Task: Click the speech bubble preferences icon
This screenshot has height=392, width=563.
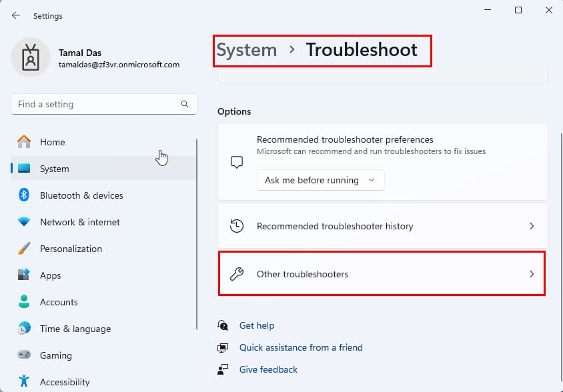Action: point(237,162)
